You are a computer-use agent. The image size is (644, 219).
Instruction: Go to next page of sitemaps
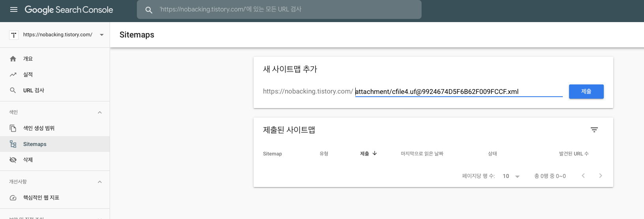[x=601, y=176]
